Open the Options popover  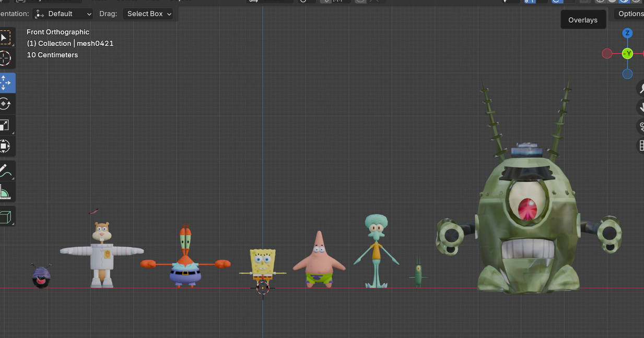(630, 14)
